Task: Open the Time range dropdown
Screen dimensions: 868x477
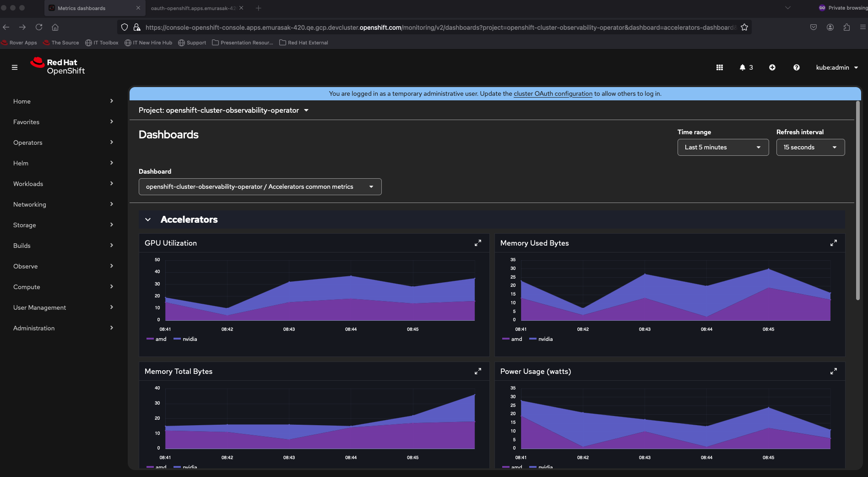Action: pyautogui.click(x=722, y=147)
